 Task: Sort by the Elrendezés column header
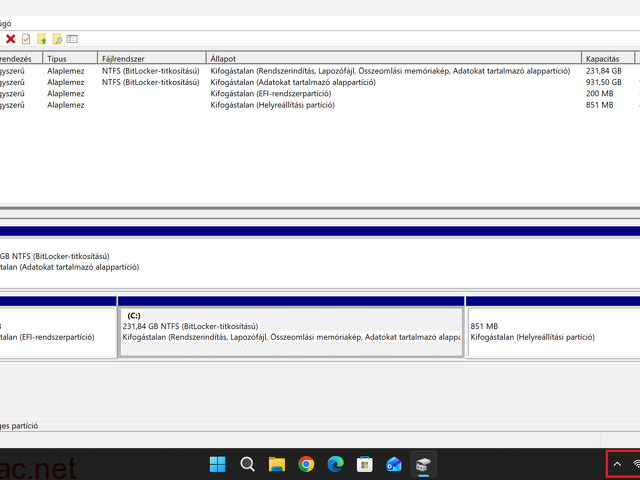click(x=21, y=58)
